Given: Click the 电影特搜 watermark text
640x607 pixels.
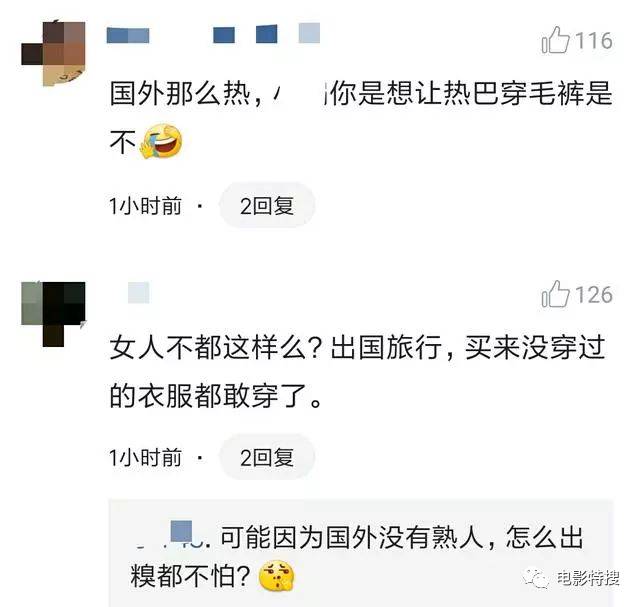Looking at the screenshot, I should [x=588, y=578].
